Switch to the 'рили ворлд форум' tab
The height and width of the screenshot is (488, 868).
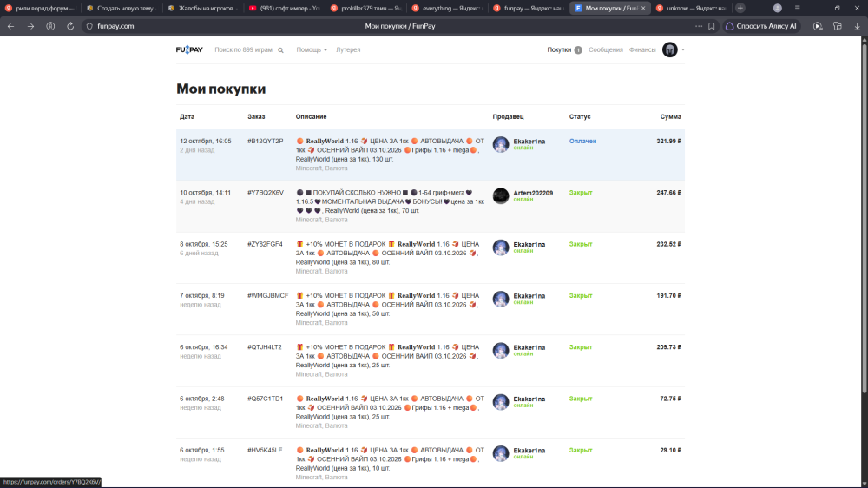coord(39,9)
